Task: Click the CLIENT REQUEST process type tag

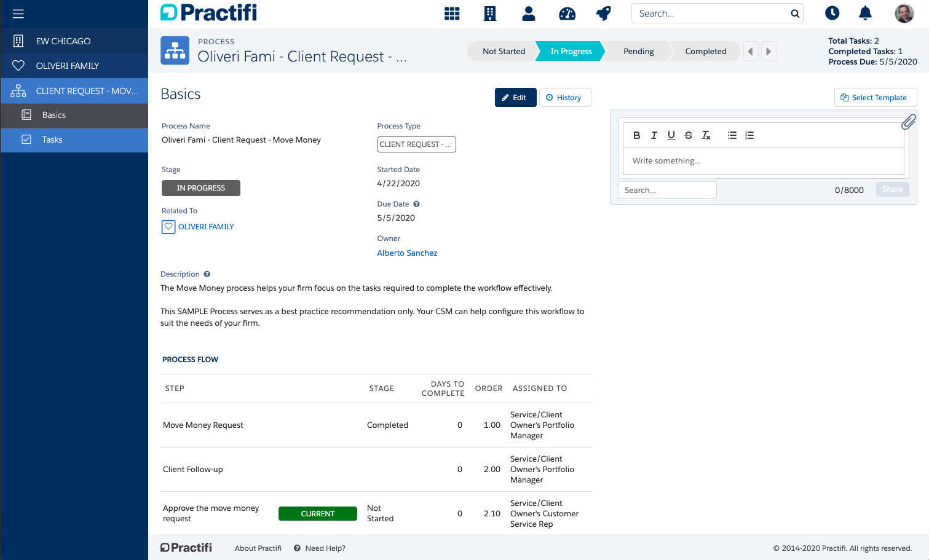Action: point(416,144)
